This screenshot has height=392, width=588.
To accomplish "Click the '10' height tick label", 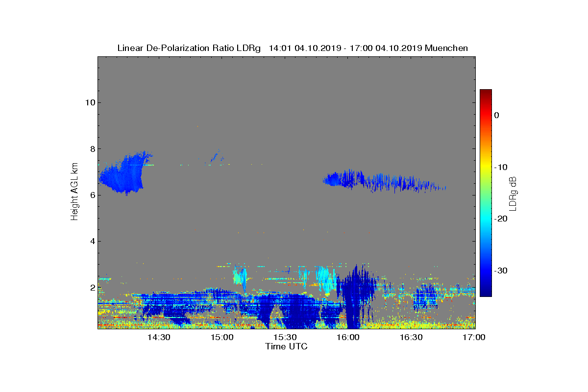I will point(90,102).
